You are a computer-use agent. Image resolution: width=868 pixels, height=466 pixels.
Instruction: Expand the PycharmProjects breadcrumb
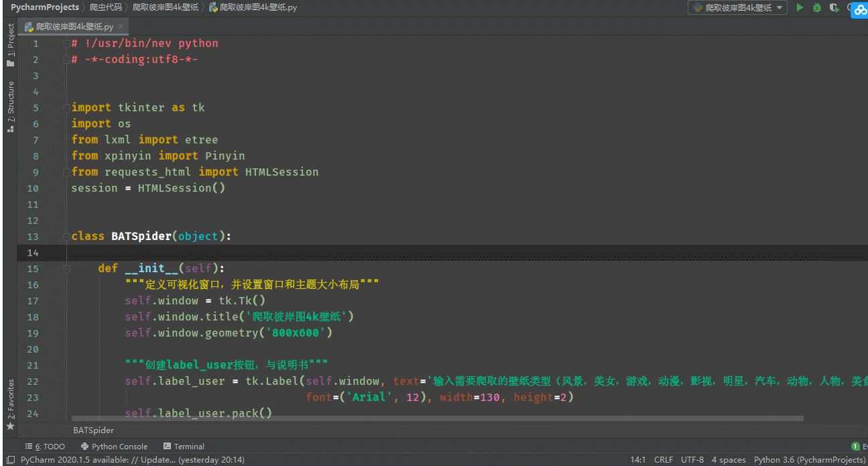(44, 7)
